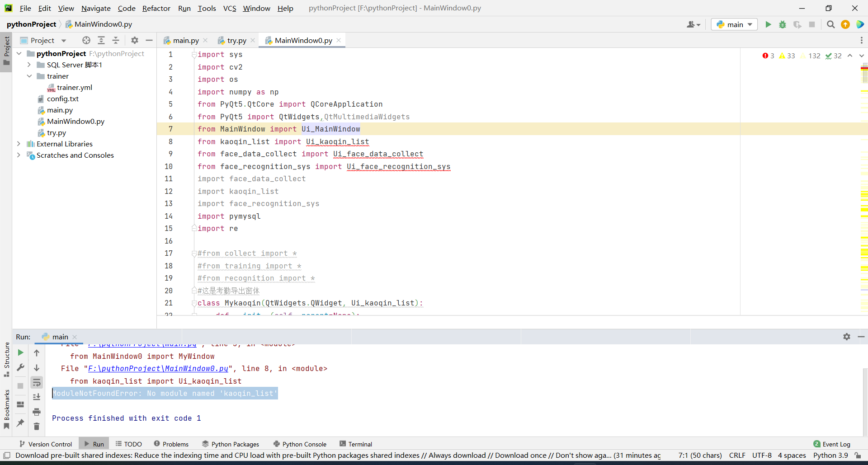This screenshot has height=465, width=868.
Task: Open Event Log panel
Action: point(832,444)
